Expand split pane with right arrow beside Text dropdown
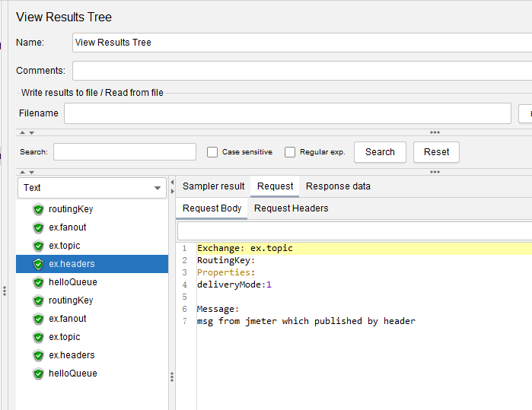532x410 pixels. pyautogui.click(x=172, y=191)
